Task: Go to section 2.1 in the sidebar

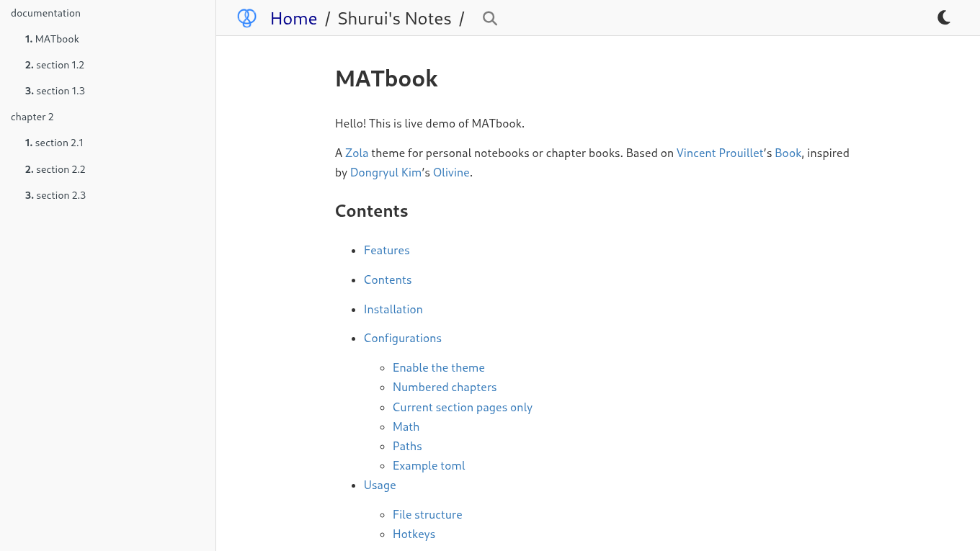Action: click(59, 143)
